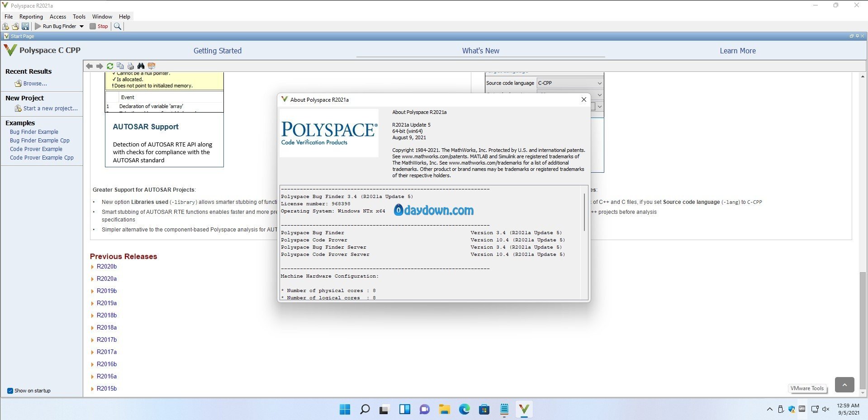Click the Print page icon

point(131,66)
